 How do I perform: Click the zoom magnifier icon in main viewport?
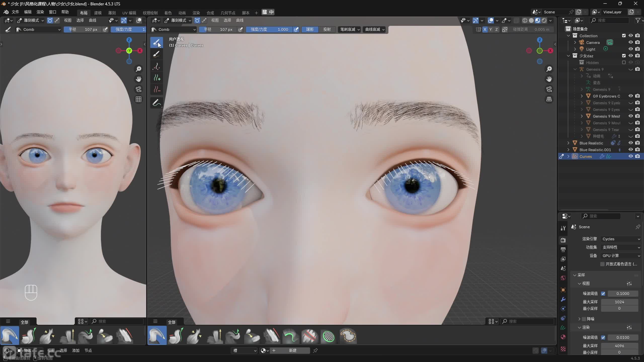[x=549, y=69]
